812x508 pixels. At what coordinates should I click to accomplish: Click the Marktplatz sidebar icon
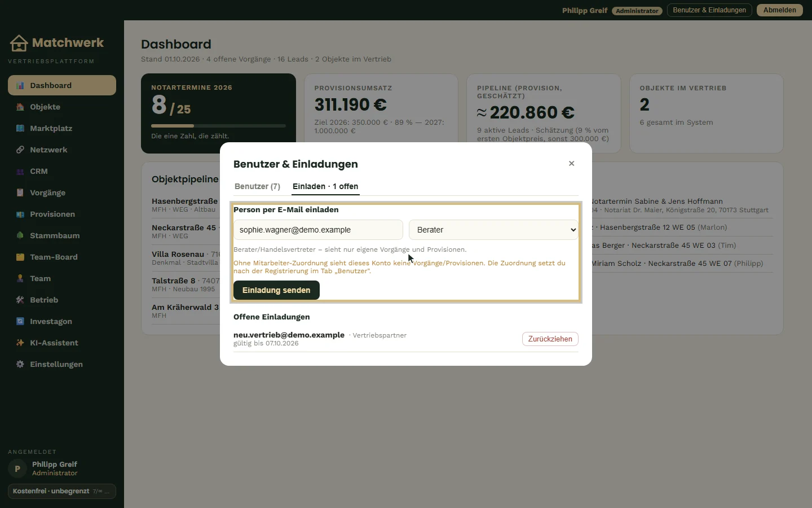click(x=20, y=129)
